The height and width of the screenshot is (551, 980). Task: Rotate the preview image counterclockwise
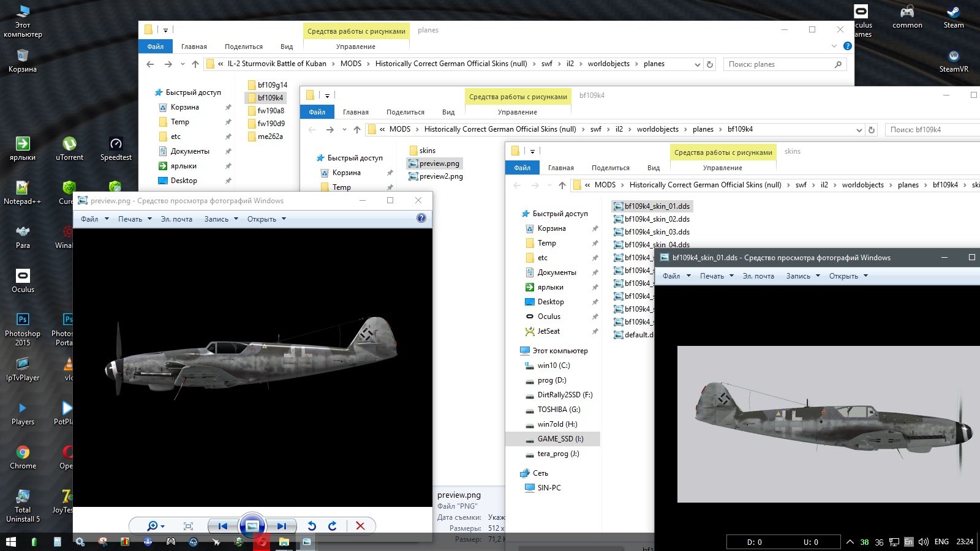click(311, 526)
